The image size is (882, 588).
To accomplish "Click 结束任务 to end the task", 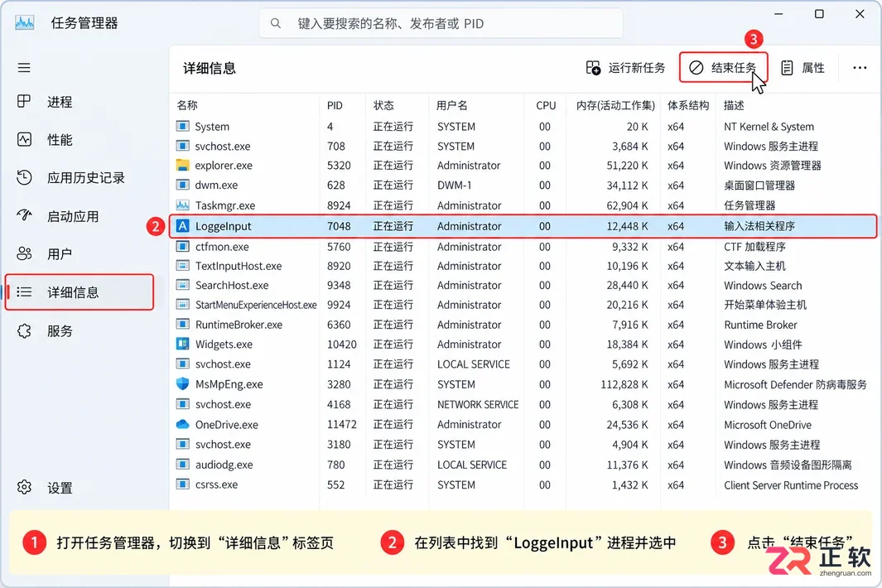I will 723,68.
